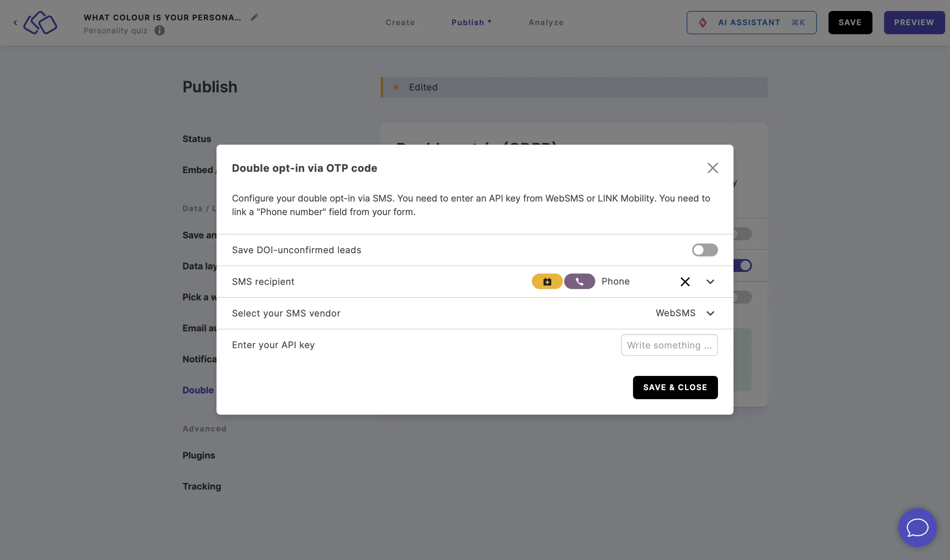
Task: Click the AI Assistant icon button
Action: coord(702,22)
